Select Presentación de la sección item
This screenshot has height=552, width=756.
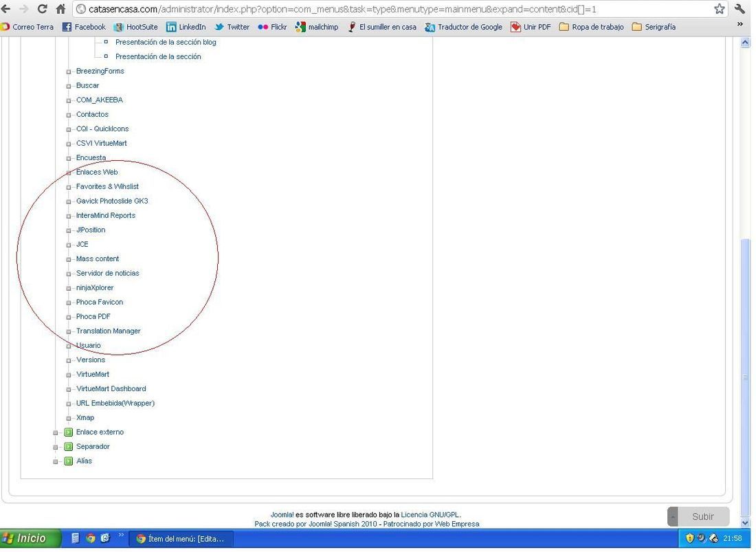click(158, 57)
